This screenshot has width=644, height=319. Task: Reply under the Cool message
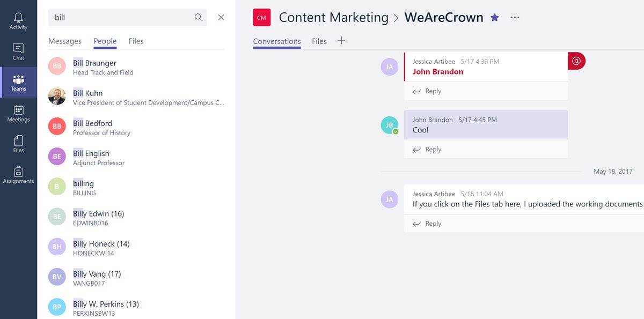tap(427, 150)
